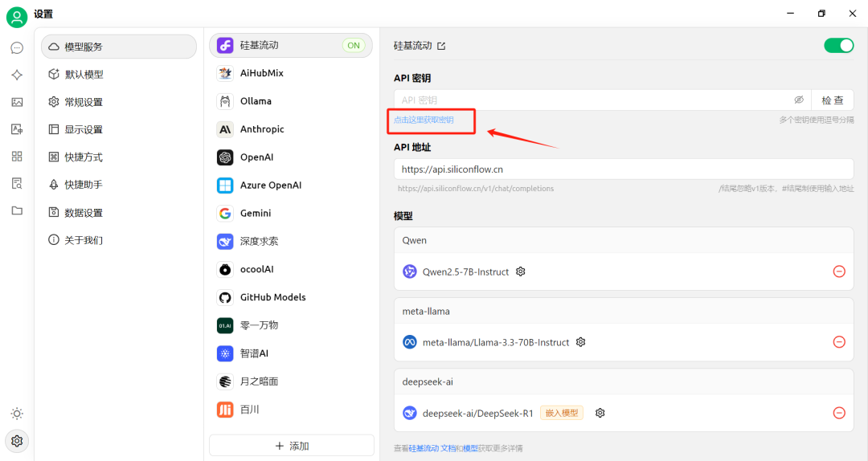Open 显示设置 settings section
The height and width of the screenshot is (461, 868).
[x=119, y=129]
